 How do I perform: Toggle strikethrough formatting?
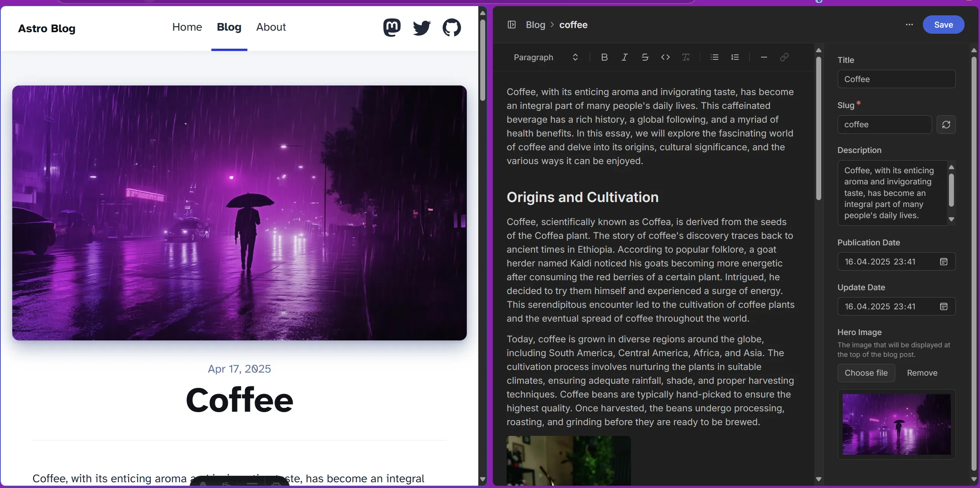click(645, 57)
